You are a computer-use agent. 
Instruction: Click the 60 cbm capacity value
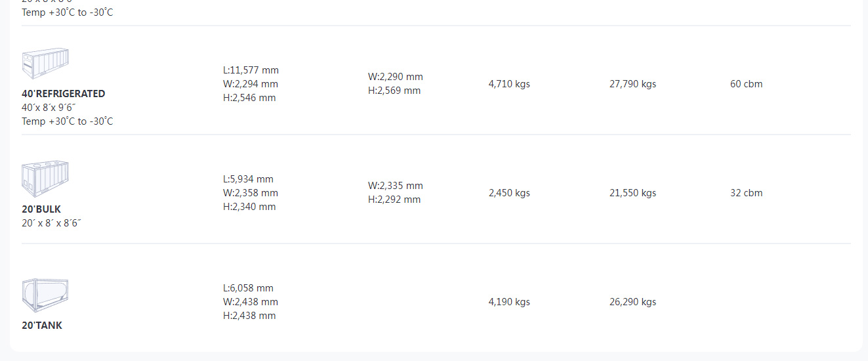coord(746,84)
